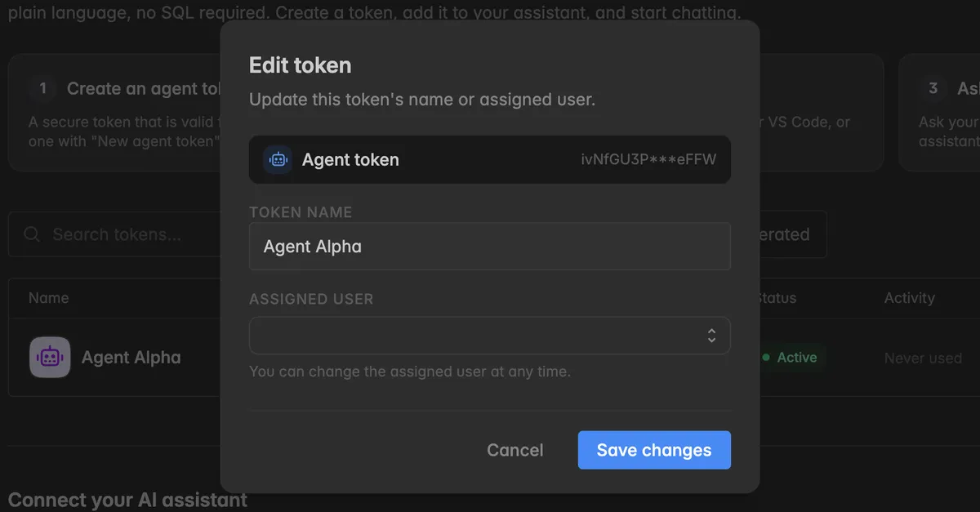The height and width of the screenshot is (512, 980).
Task: Click the Activity column header
Action: (x=909, y=298)
